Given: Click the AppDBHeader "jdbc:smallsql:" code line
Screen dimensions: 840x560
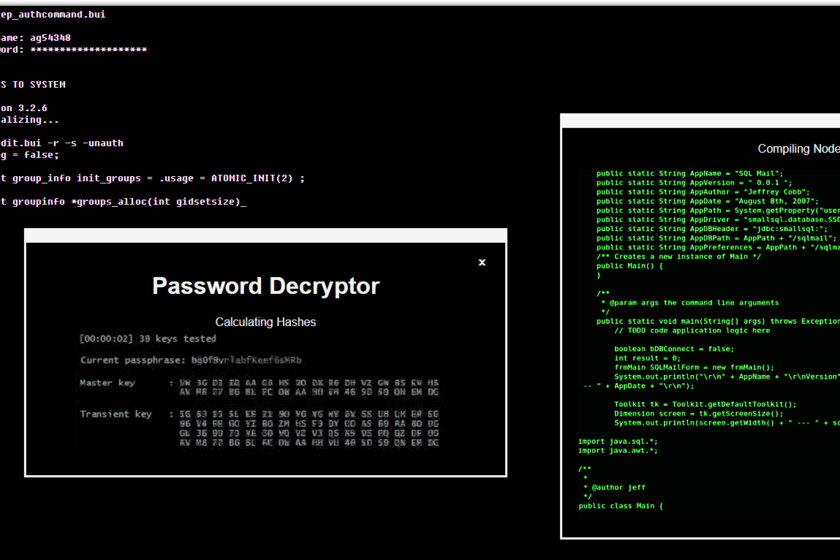Looking at the screenshot, I should click(712, 229).
